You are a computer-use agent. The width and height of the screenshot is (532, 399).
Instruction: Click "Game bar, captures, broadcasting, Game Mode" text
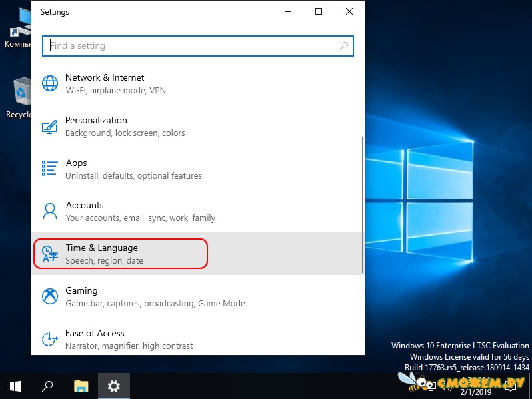[x=155, y=303]
